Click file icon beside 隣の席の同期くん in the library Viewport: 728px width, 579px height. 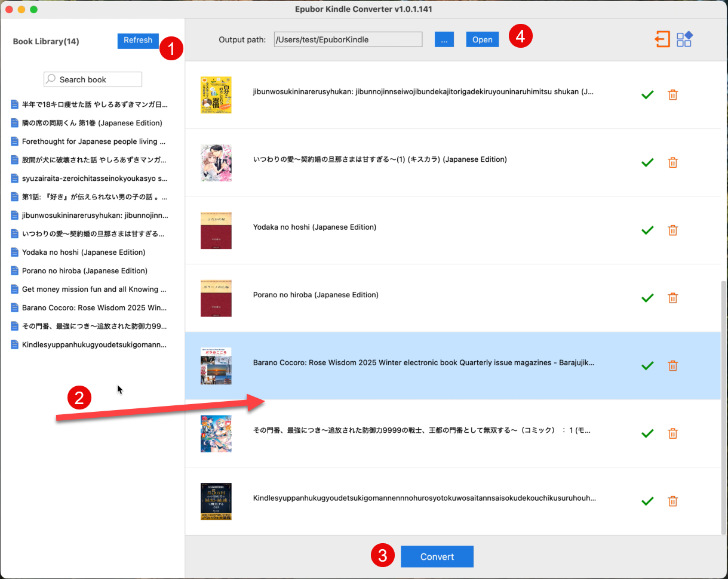(x=15, y=123)
